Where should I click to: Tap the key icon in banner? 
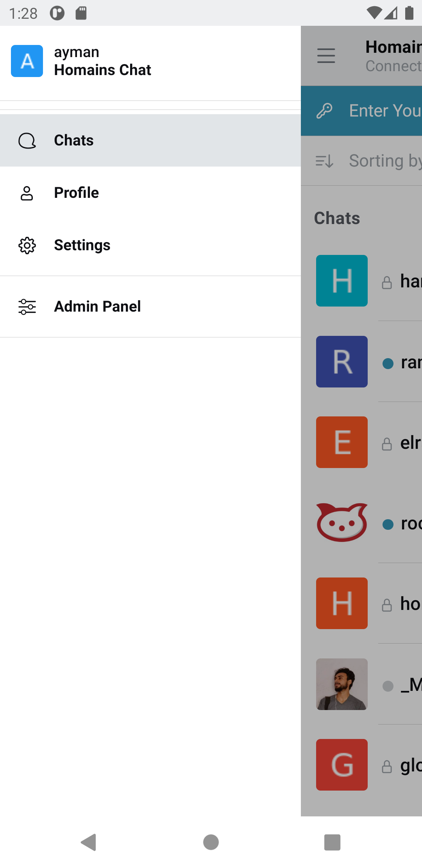(x=324, y=111)
